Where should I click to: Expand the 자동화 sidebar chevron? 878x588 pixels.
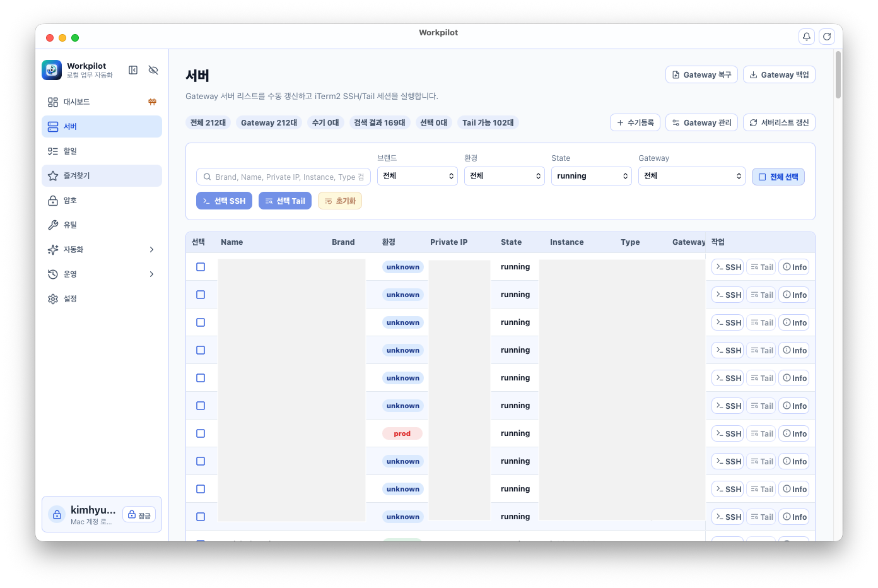click(x=151, y=249)
